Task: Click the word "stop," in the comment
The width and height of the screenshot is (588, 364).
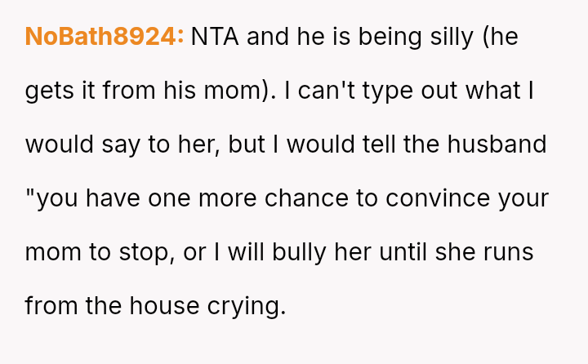Action: tap(145, 252)
